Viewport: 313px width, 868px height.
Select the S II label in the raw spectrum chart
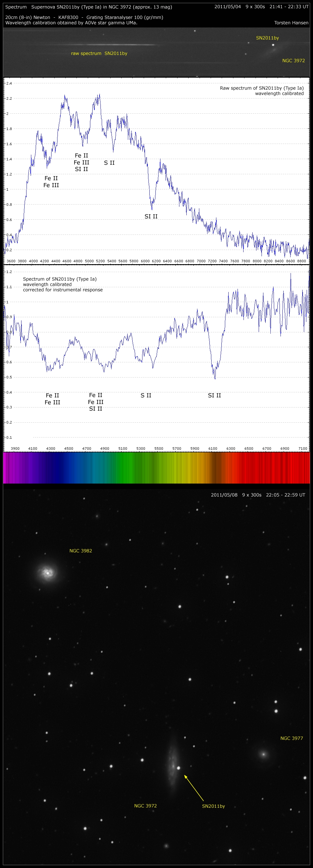coord(109,163)
